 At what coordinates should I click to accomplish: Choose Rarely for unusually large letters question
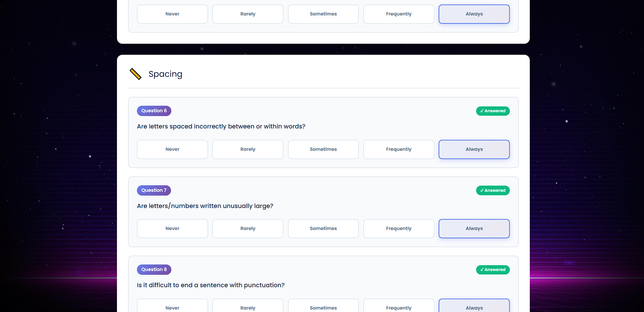coord(248,229)
